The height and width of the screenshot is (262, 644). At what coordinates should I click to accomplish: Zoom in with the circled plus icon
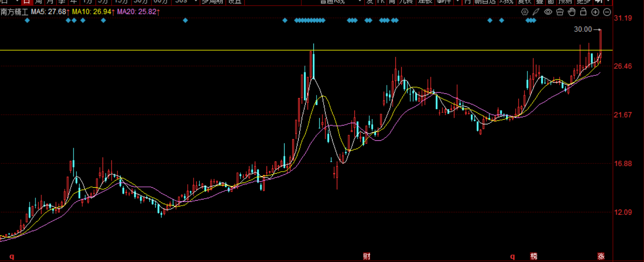pyautogui.click(x=595, y=12)
